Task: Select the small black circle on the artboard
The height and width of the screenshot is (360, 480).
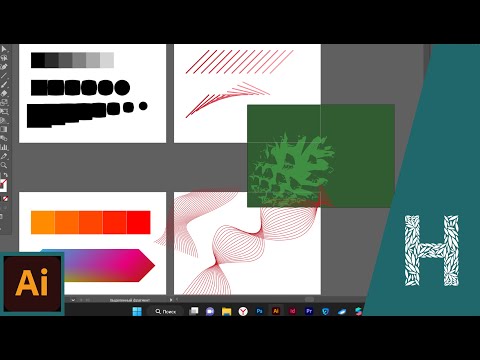Action: [143, 106]
